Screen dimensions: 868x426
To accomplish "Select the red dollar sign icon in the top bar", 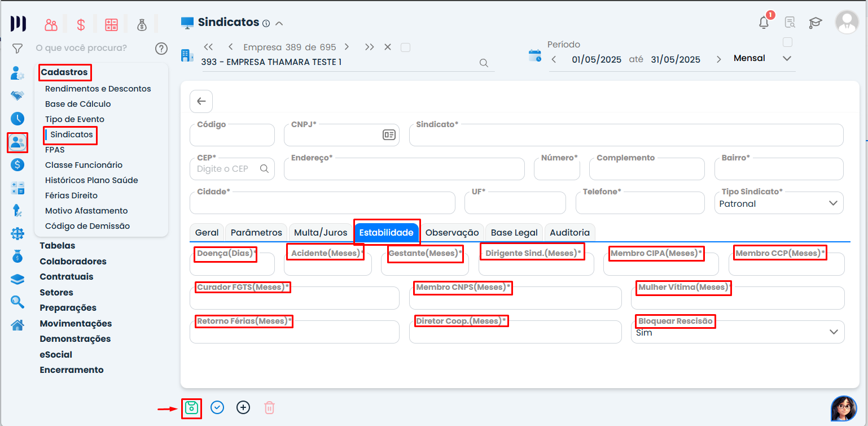I will pyautogui.click(x=81, y=24).
